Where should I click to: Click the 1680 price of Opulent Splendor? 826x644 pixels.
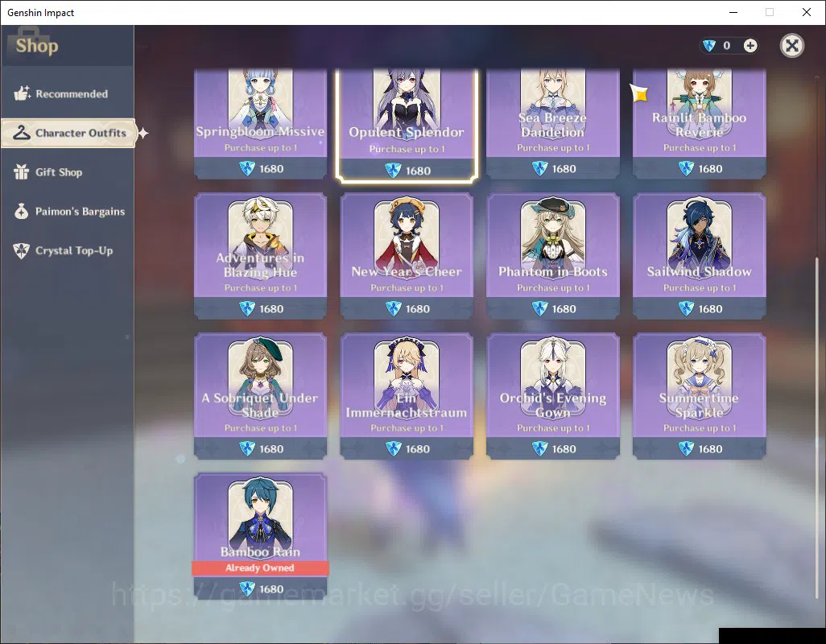pyautogui.click(x=418, y=171)
